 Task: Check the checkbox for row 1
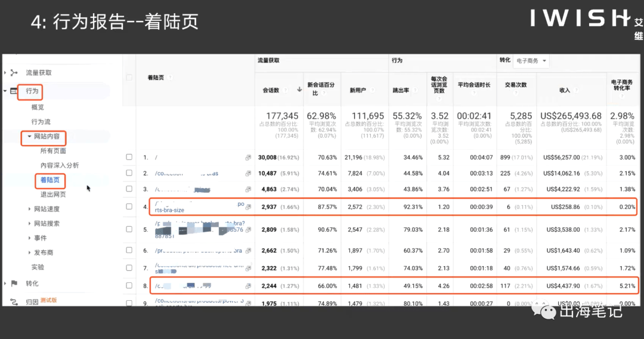pos(129,157)
